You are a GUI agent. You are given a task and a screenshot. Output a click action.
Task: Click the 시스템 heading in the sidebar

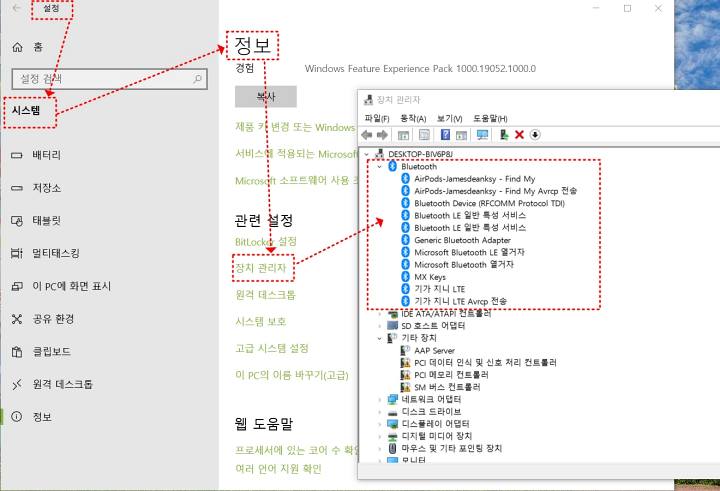[x=26, y=111]
